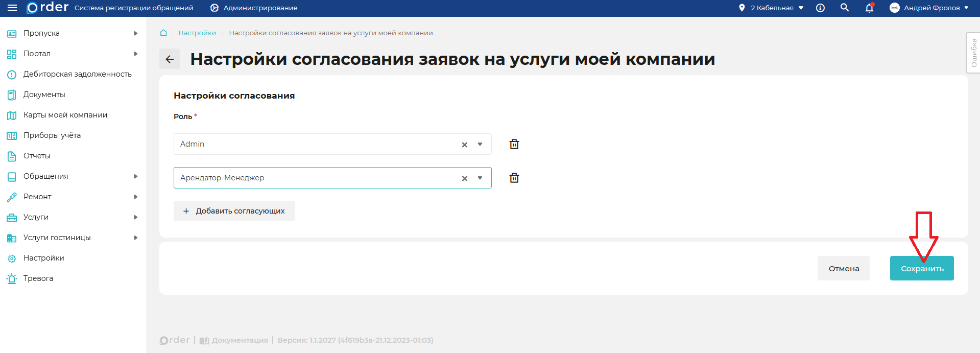Expand the Ремонт submenu arrow

pos(136,197)
